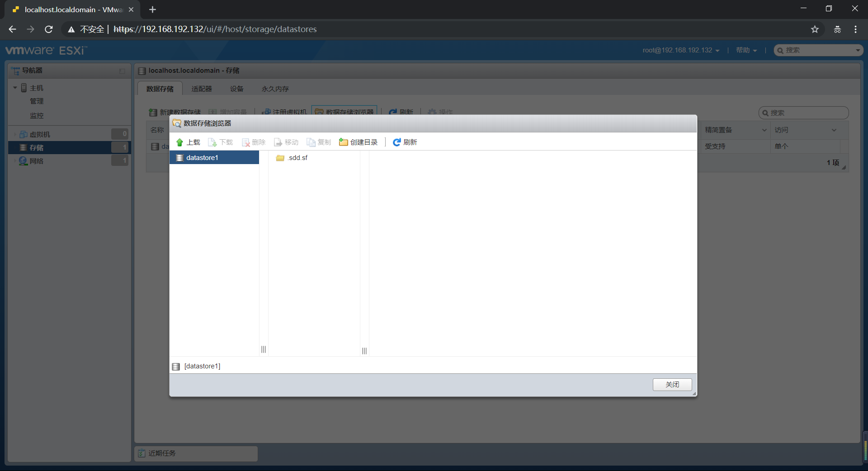Open the root@192.168.192.132 user dropdown
Viewport: 868px width, 471px height.
(681, 50)
